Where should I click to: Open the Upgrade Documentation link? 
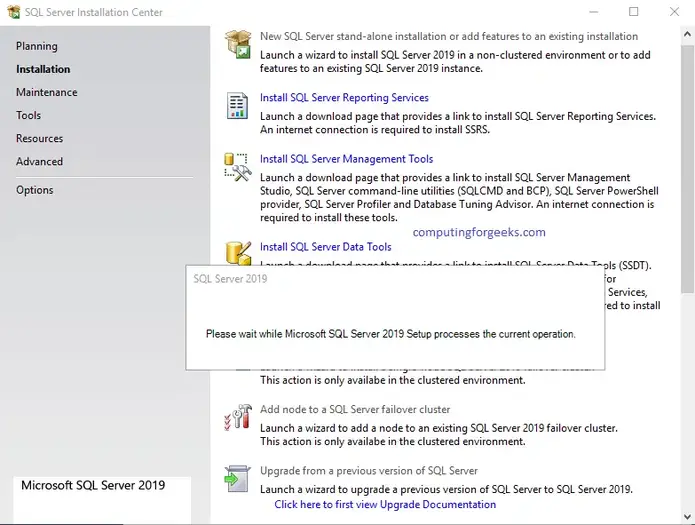[385, 505]
